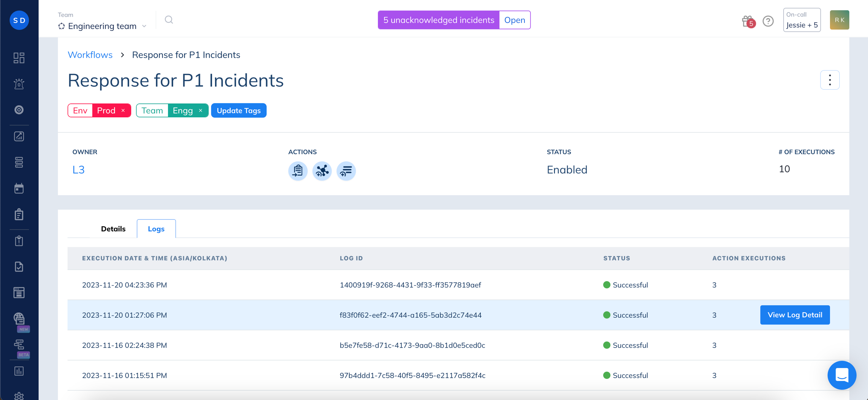Select log row 2023-11-16 01:15:51 PM

coord(458,375)
